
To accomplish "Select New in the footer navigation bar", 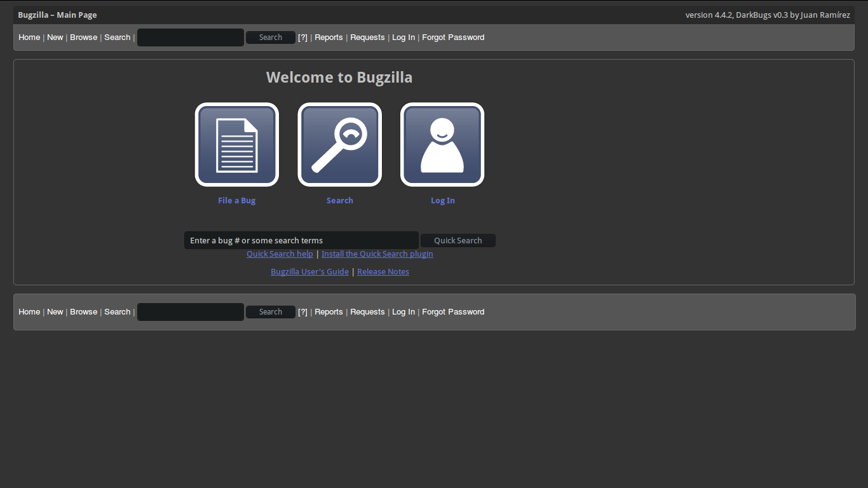I will coord(55,312).
